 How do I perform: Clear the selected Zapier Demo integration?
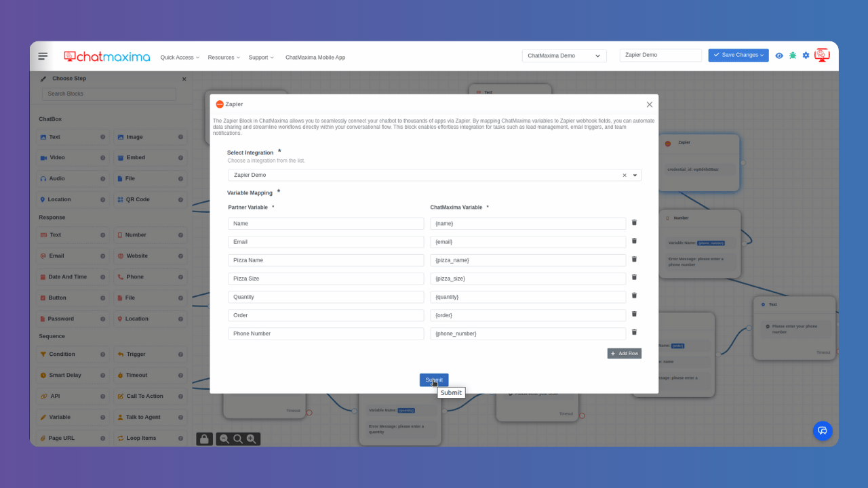click(625, 176)
